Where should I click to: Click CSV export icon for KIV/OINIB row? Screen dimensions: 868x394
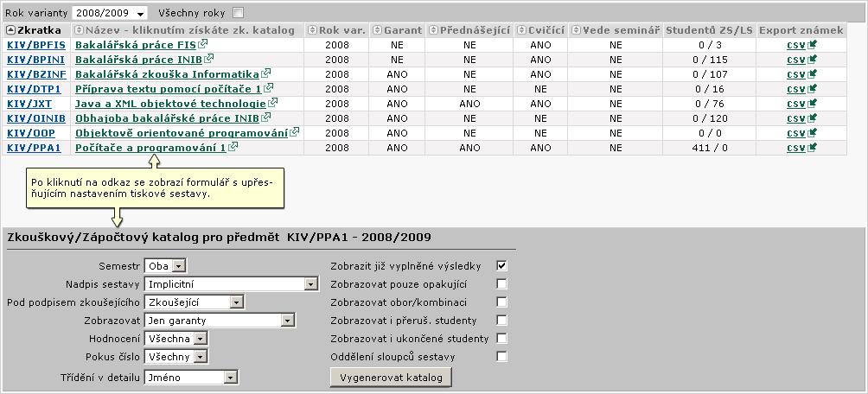pos(812,118)
